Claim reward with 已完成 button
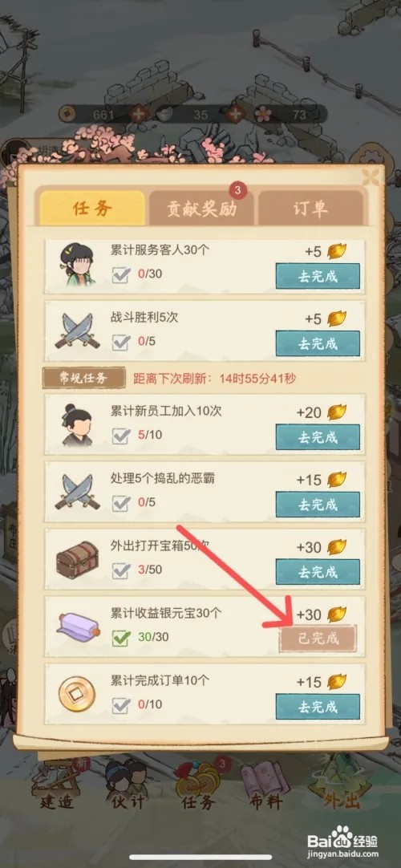Screen dimensions: 401x868 [318, 639]
